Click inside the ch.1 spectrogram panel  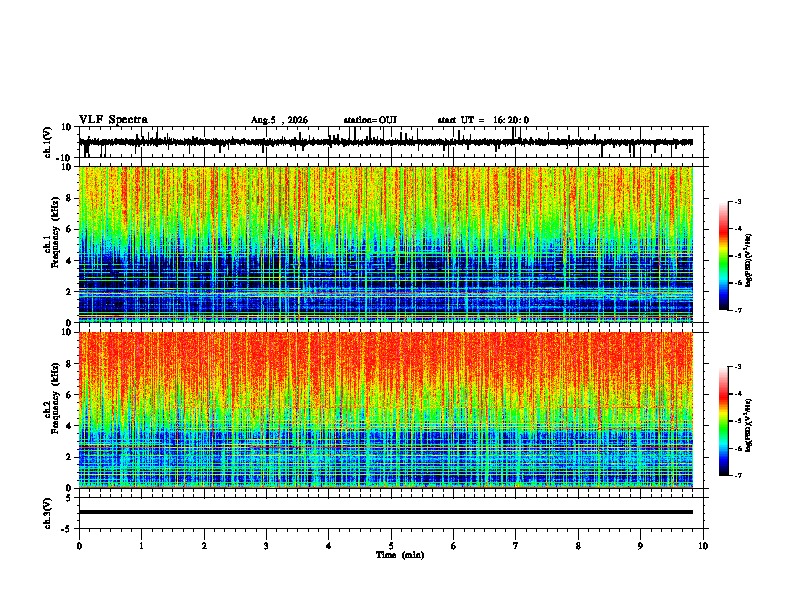[386, 244]
